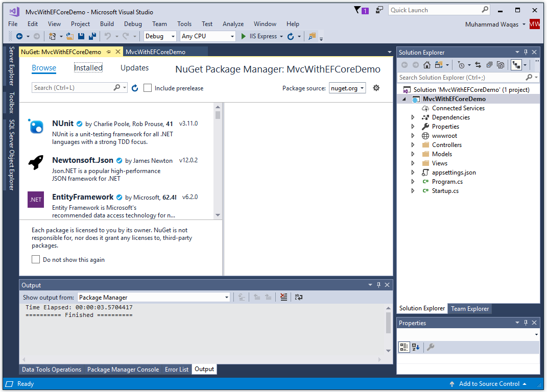This screenshot has width=547, height=392.
Task: Open the notifications flag icon
Action: [358, 10]
